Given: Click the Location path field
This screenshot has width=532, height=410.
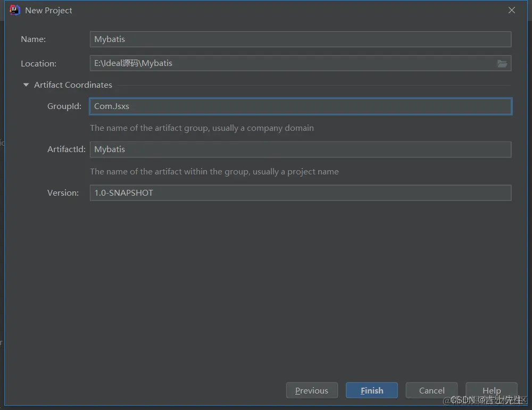Looking at the screenshot, I should point(300,63).
